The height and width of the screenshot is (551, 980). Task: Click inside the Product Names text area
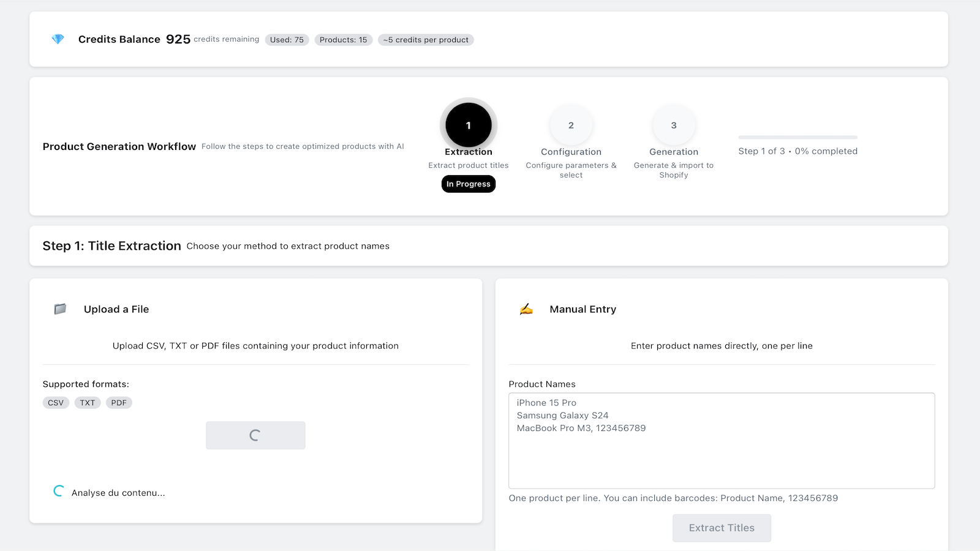[722, 441]
